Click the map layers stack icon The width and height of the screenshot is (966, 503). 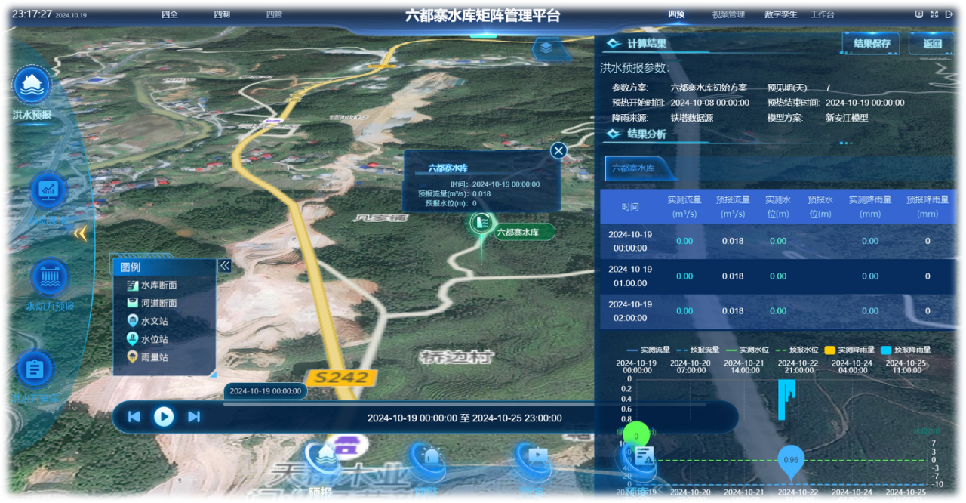(545, 47)
